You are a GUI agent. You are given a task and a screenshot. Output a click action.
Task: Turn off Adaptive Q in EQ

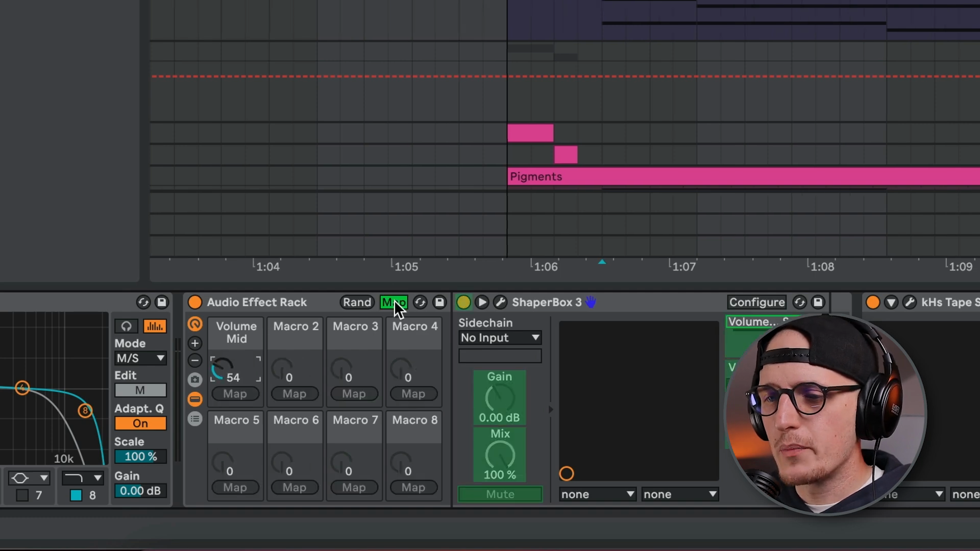pos(140,423)
